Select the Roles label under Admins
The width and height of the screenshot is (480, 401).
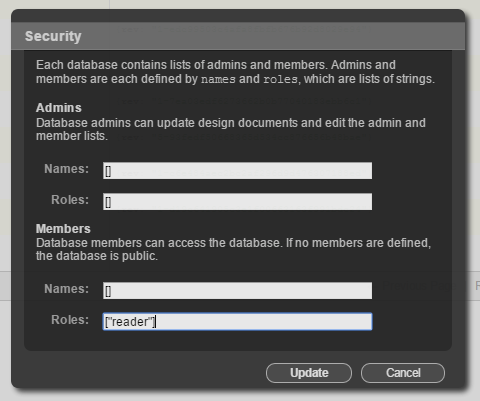pyautogui.click(x=70, y=200)
